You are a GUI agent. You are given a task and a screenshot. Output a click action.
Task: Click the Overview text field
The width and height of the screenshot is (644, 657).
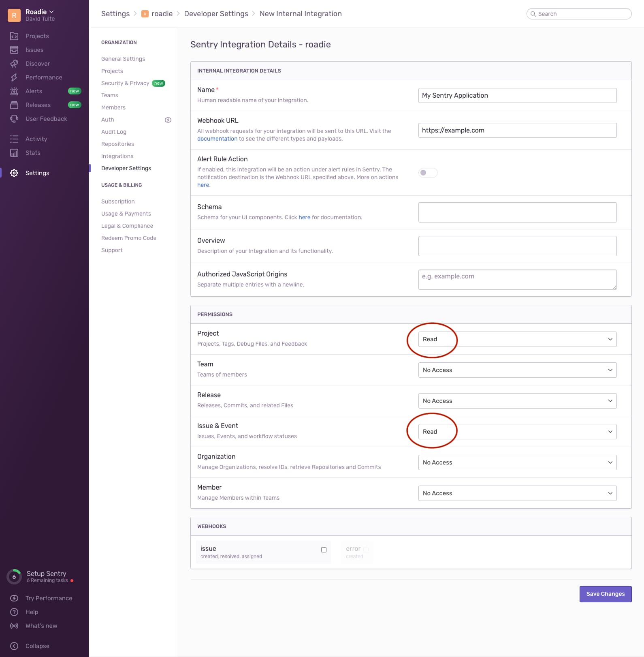[x=517, y=246]
